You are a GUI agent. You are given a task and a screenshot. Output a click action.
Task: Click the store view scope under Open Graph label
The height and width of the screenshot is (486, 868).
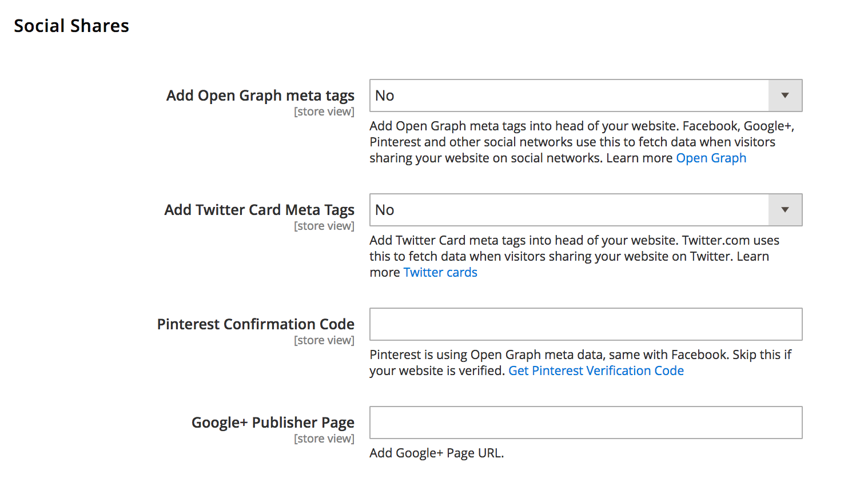324,112
